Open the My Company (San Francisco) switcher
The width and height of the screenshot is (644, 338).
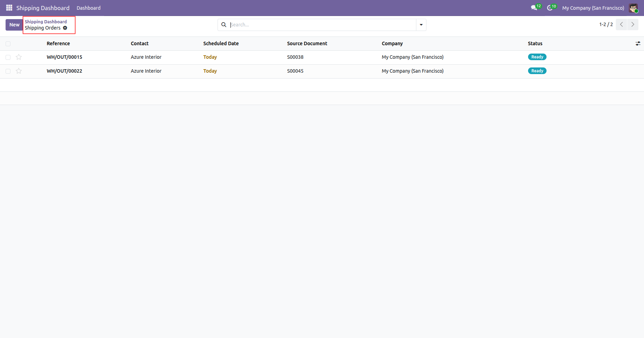[x=593, y=8]
